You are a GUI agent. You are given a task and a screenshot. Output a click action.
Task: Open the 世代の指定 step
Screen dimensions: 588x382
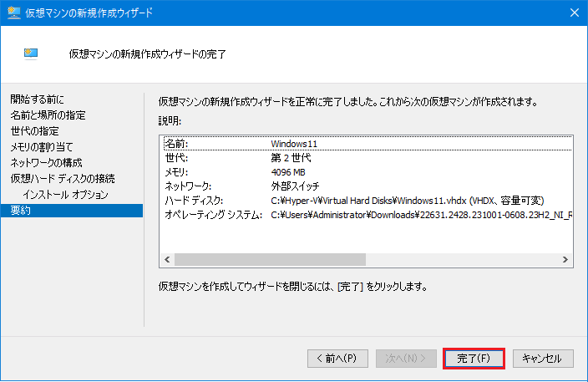click(34, 131)
